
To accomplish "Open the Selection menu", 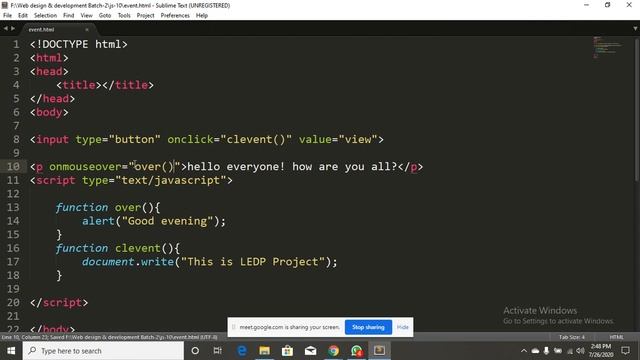I will click(x=45, y=16).
